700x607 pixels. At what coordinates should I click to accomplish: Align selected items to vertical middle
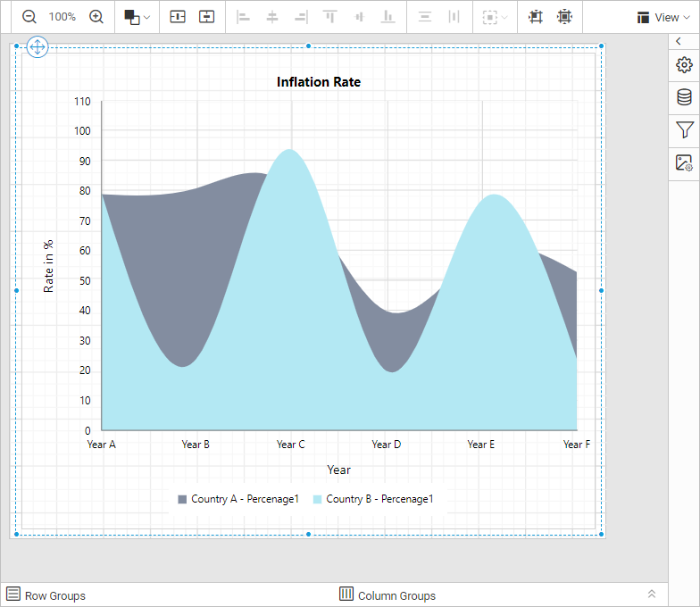(x=359, y=17)
